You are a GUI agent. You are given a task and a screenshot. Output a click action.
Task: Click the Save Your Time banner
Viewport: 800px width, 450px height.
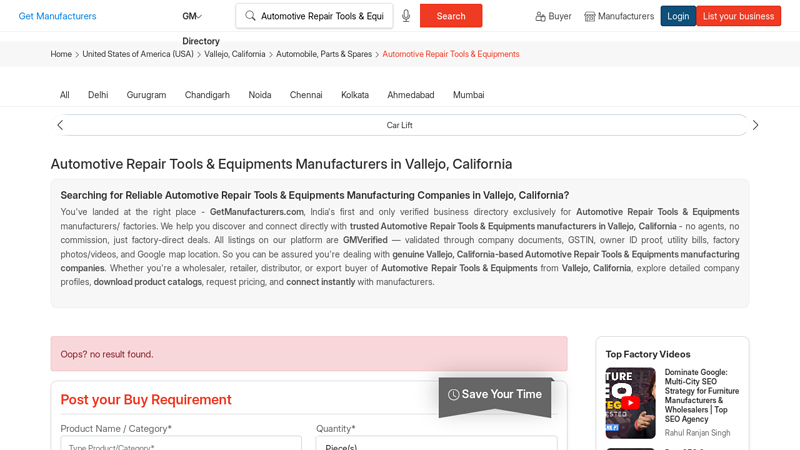[495, 397]
